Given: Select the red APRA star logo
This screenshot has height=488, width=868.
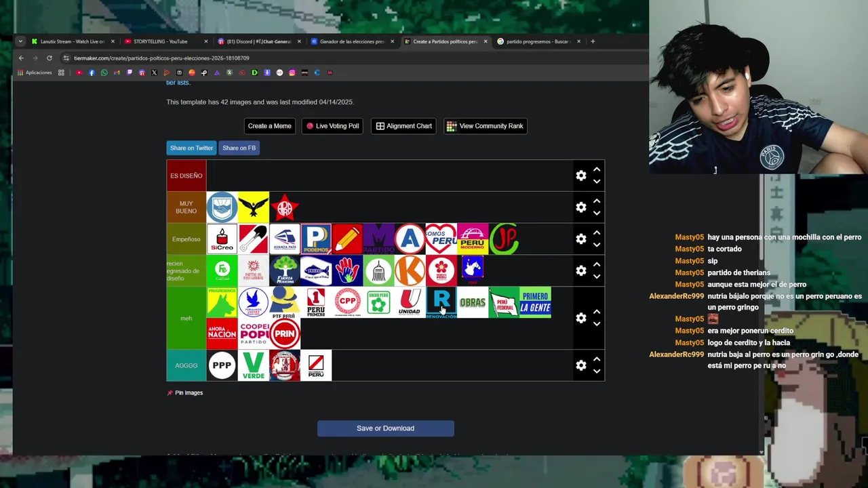Looking at the screenshot, I should (284, 207).
